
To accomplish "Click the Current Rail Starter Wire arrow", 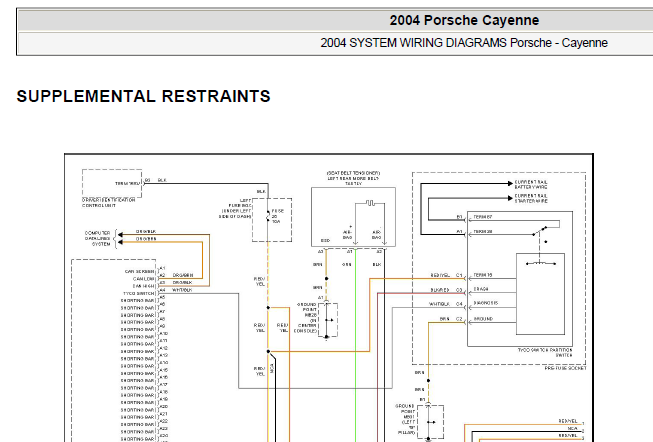I will (x=510, y=198).
